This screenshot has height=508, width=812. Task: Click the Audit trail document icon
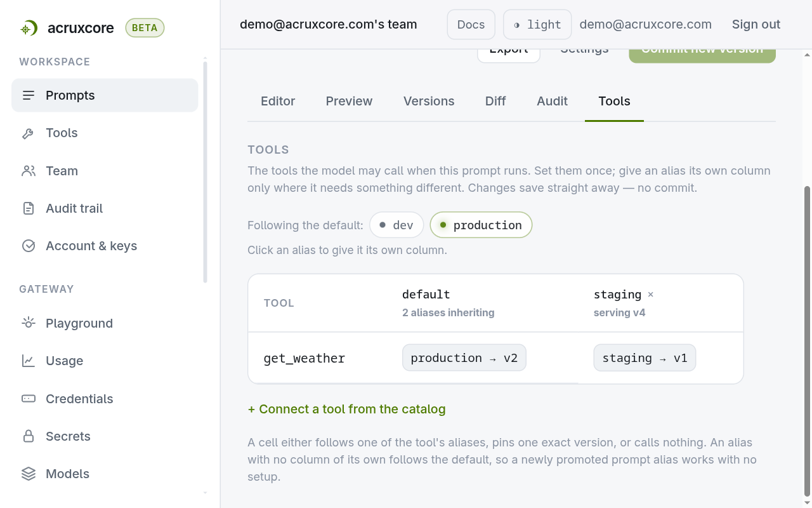click(x=29, y=208)
